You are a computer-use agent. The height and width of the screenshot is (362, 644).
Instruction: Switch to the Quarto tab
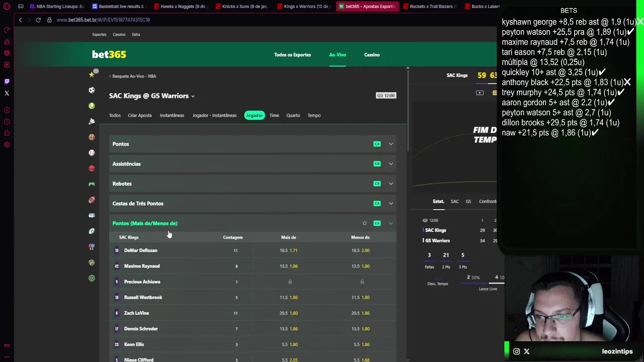click(x=293, y=115)
